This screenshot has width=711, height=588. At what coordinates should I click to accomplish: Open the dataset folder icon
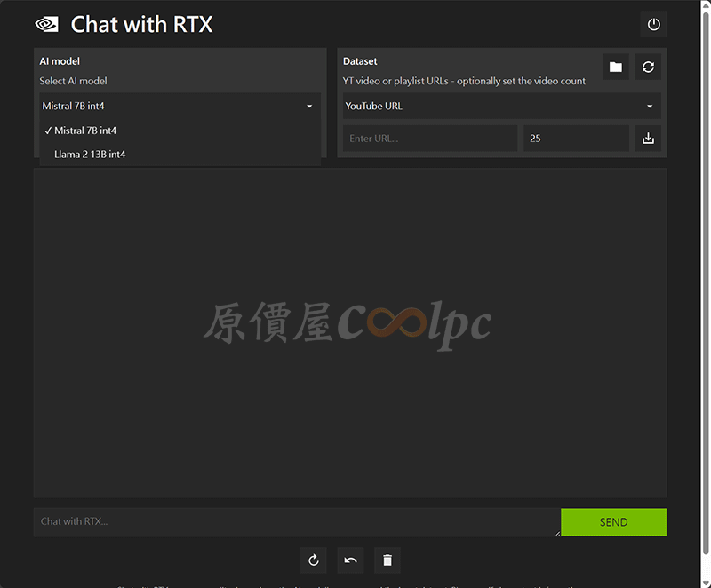616,67
